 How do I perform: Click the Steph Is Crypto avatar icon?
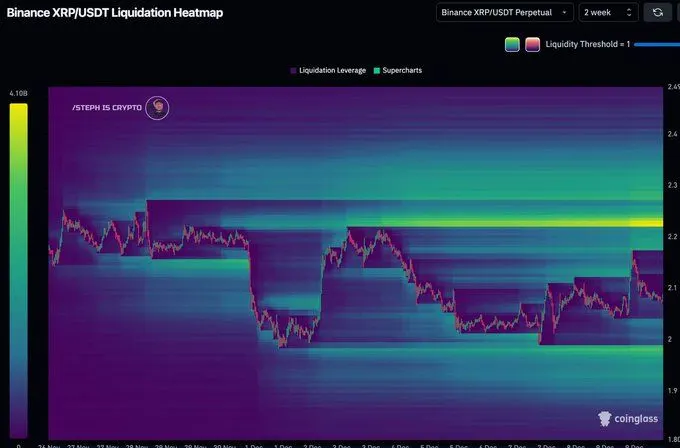(x=157, y=108)
